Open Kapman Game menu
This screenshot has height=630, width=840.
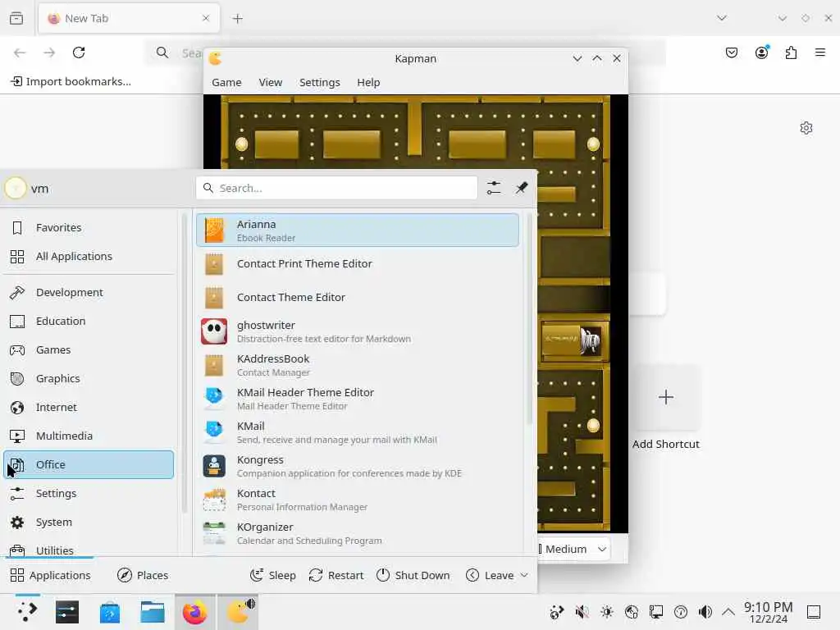(226, 83)
